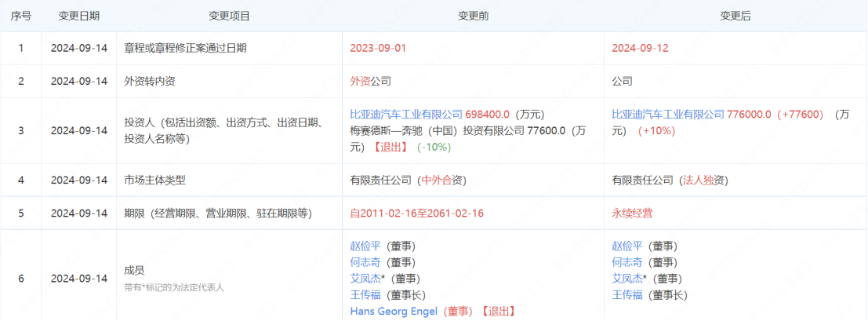Select 市场主体类型 change item cell
The width and height of the screenshot is (868, 321).
tap(155, 180)
